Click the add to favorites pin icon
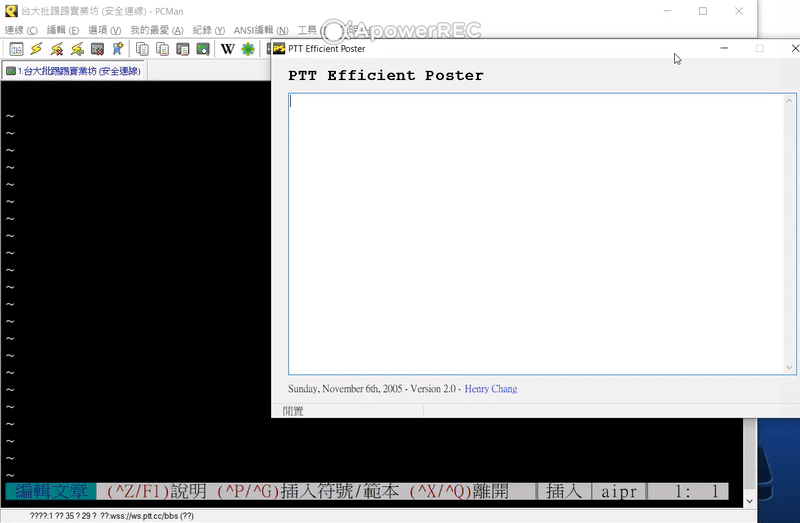Image resolution: width=800 pixels, height=523 pixels. coord(118,49)
